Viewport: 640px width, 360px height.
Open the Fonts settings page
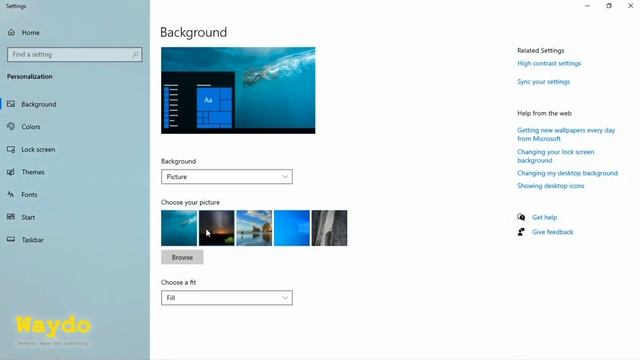(29, 195)
